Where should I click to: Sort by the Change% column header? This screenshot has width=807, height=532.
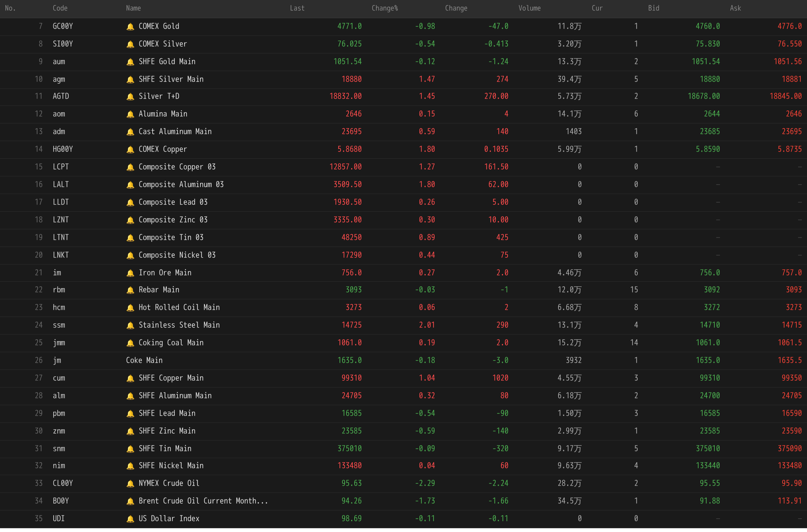pyautogui.click(x=385, y=8)
